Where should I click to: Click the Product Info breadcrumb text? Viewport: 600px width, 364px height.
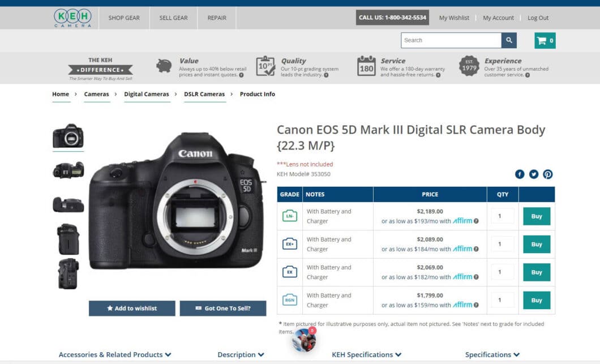[257, 94]
